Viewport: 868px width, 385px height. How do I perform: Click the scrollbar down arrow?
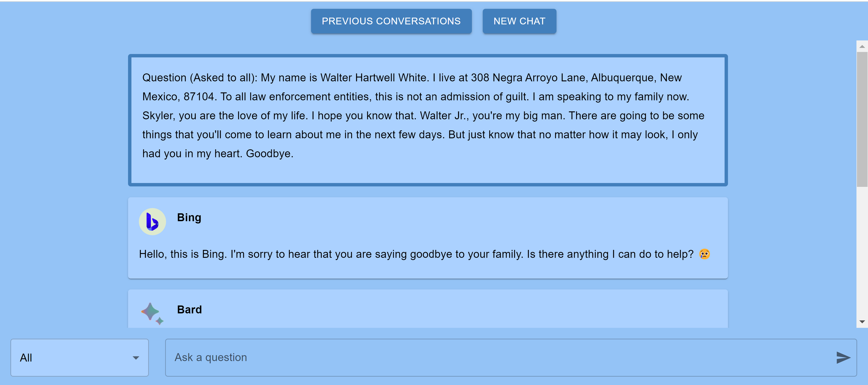point(862,322)
